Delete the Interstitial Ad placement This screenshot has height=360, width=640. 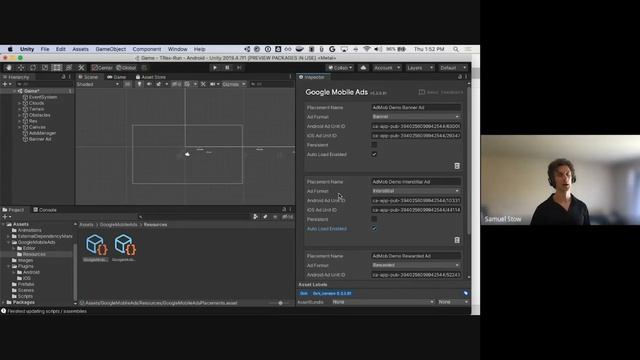point(457,240)
